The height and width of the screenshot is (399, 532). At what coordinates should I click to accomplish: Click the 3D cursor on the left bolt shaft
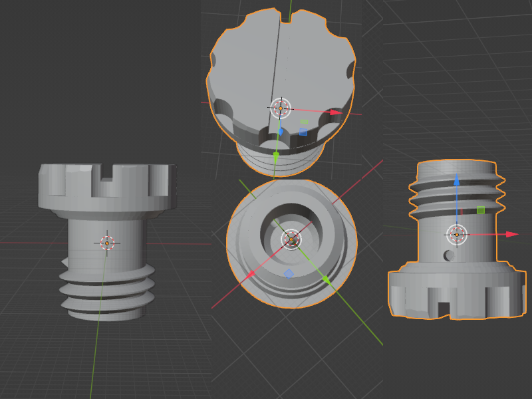(x=107, y=243)
